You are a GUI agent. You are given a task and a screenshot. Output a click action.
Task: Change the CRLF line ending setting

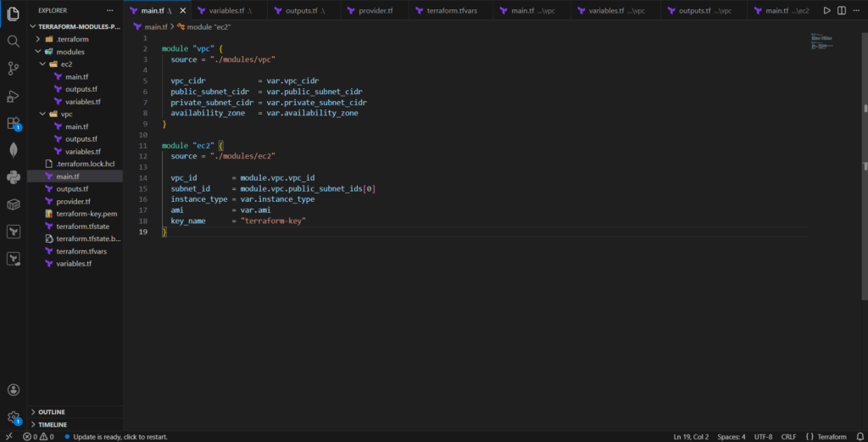tap(788, 436)
